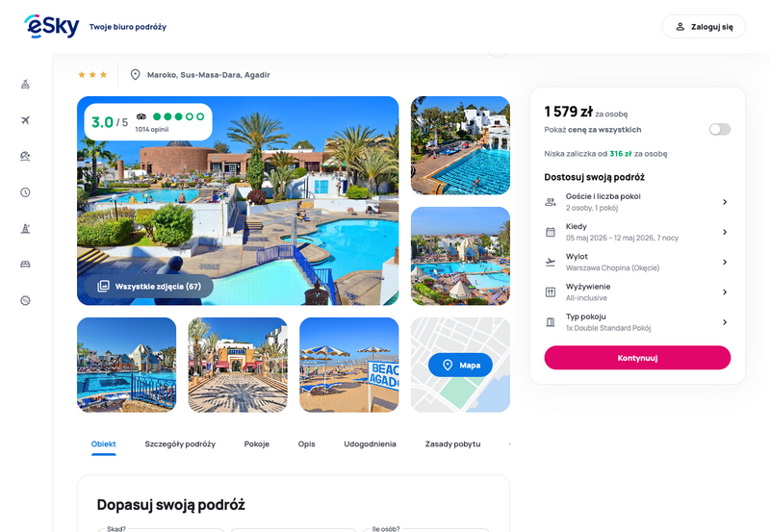Image resolution: width=770 pixels, height=532 pixels.
Task: Open city breaks via the lighthouse sidebar icon
Action: click(x=26, y=228)
